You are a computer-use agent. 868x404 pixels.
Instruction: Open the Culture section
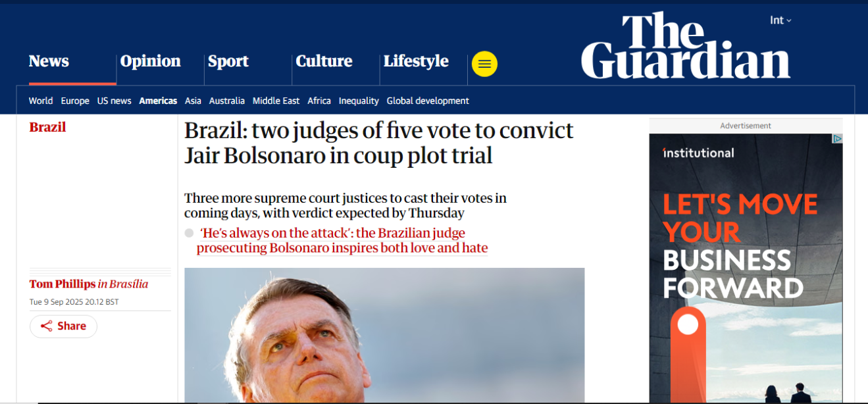pyautogui.click(x=324, y=61)
